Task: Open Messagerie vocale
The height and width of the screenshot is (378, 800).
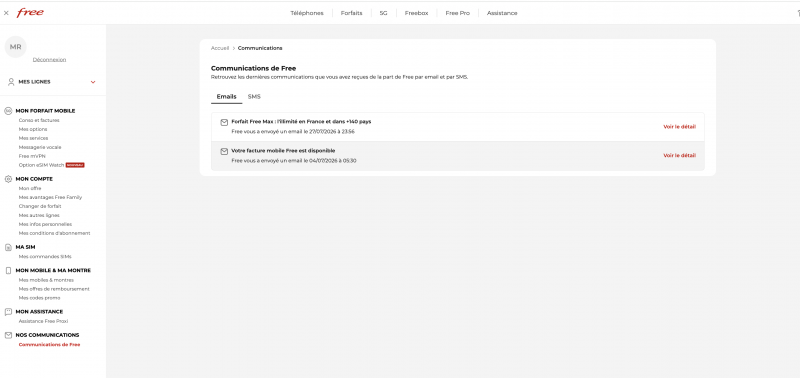Action: [40, 147]
